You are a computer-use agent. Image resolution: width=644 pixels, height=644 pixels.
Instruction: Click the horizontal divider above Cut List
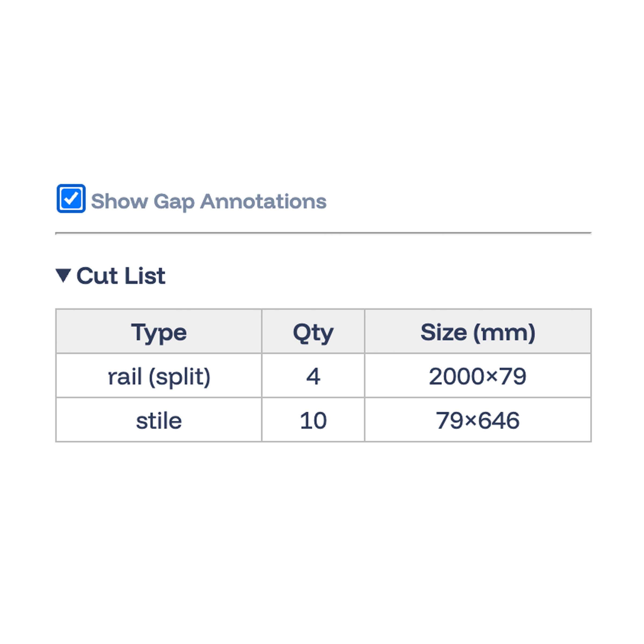[323, 233]
